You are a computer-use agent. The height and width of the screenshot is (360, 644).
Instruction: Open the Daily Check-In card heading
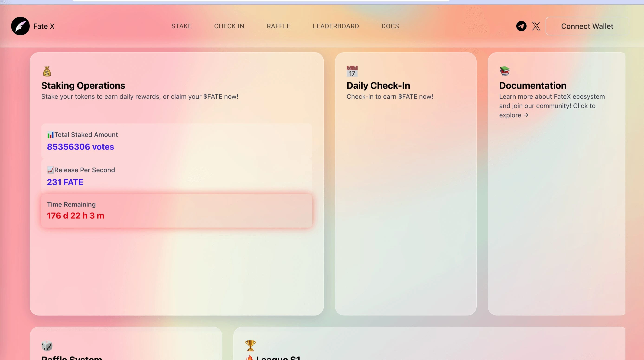378,86
